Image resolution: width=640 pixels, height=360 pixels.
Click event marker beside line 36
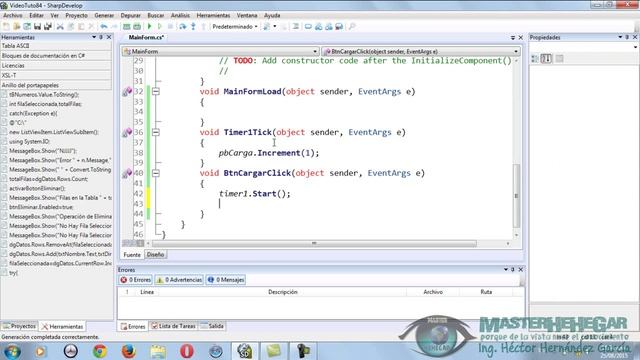click(127, 132)
